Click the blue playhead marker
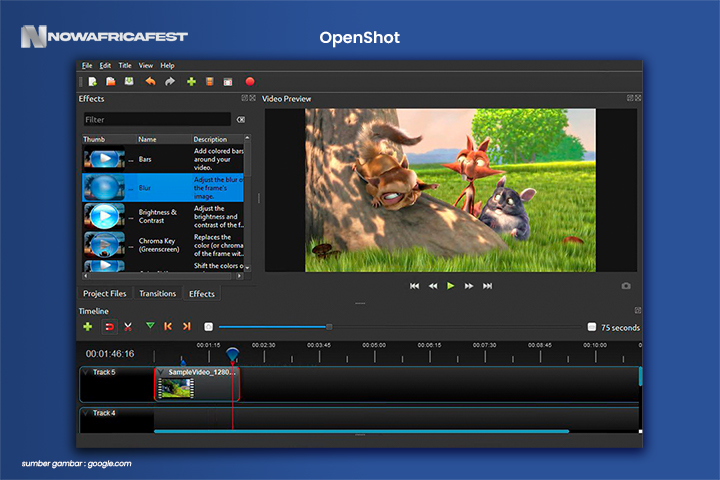 [233, 354]
